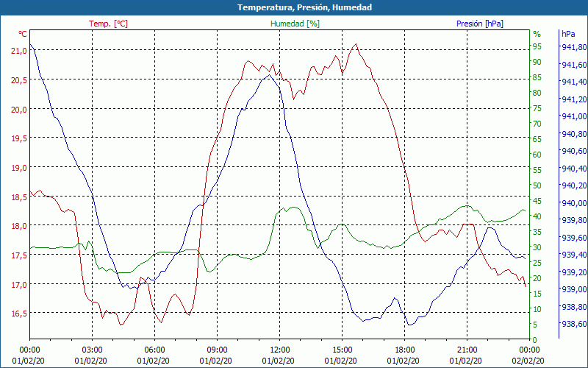
Task: Click the 17,5 temperature axis value
Action: coord(19,255)
